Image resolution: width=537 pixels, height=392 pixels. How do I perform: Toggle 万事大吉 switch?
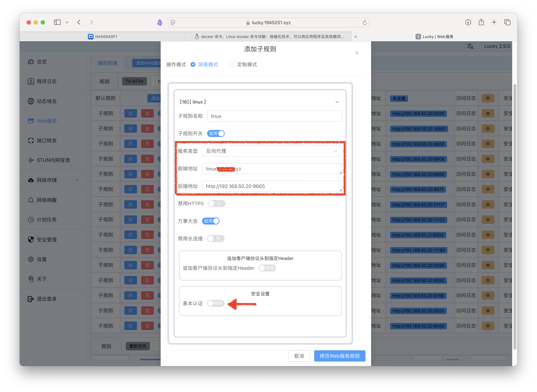(211, 221)
